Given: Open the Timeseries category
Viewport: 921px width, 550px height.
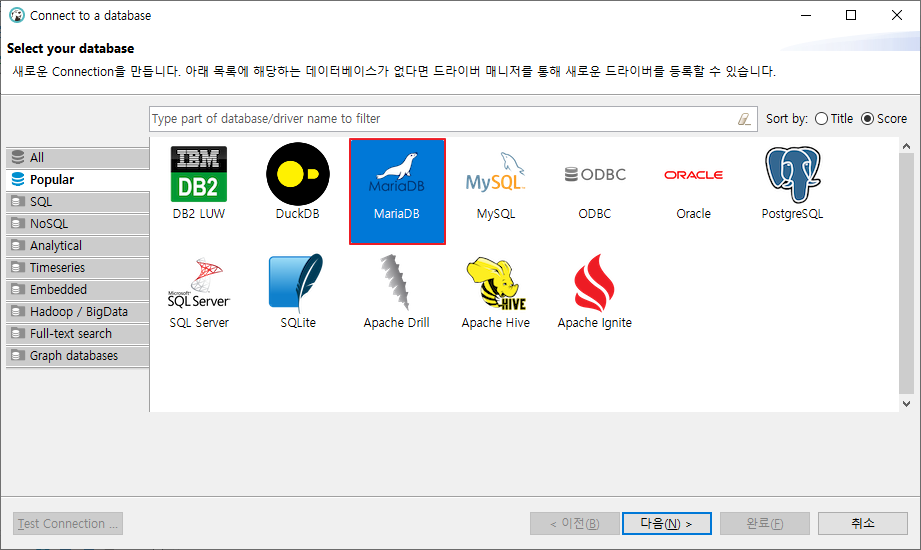Looking at the screenshot, I should (x=78, y=268).
